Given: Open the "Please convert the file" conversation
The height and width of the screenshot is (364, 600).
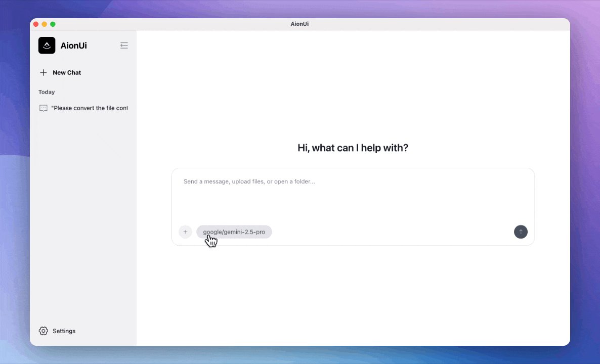Looking at the screenshot, I should coord(89,108).
